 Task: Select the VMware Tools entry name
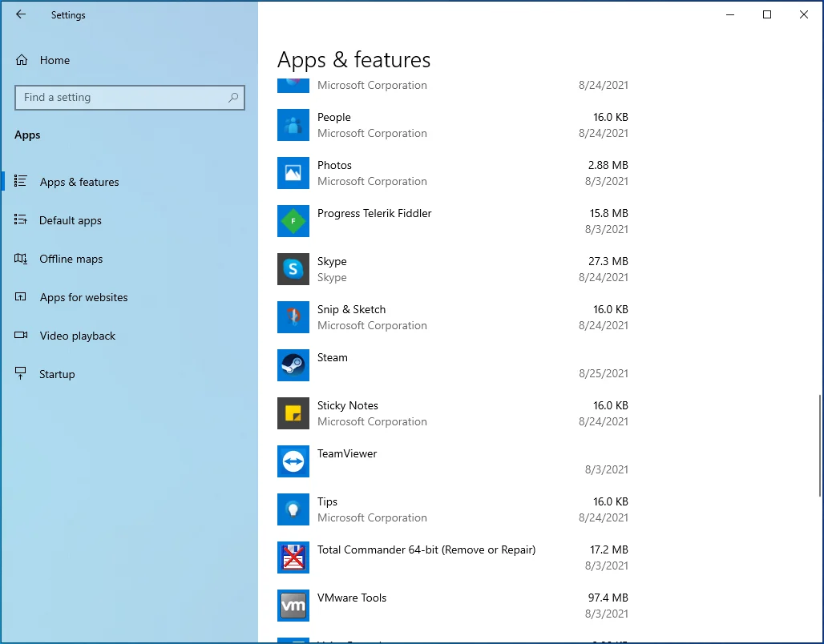[x=352, y=598]
